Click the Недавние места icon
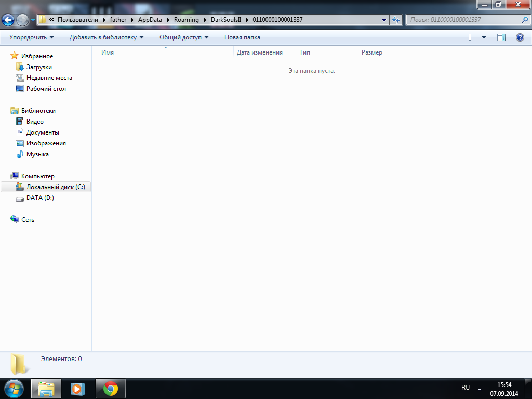 pyautogui.click(x=20, y=78)
